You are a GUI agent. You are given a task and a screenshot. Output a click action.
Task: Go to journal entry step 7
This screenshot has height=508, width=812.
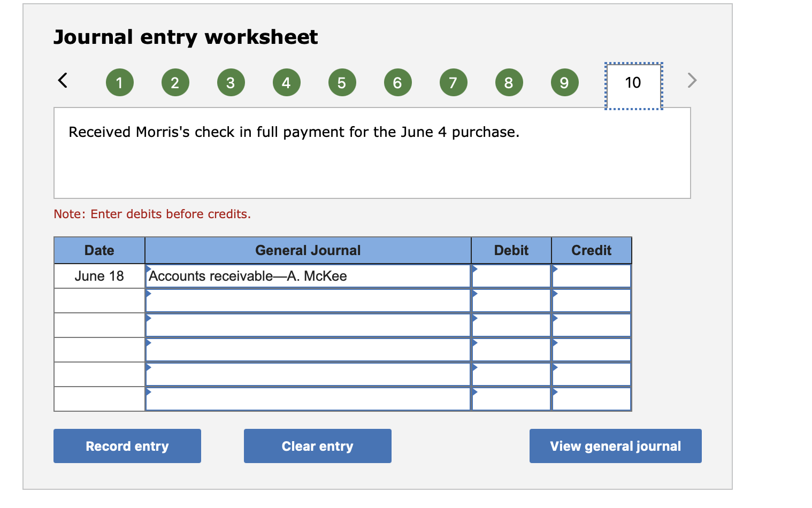453,82
